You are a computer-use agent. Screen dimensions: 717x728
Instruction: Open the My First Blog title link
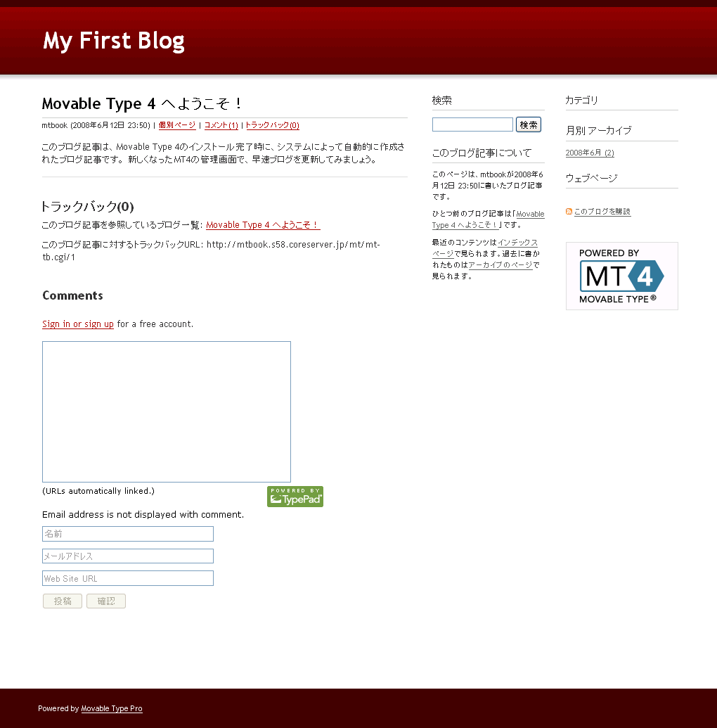(114, 41)
